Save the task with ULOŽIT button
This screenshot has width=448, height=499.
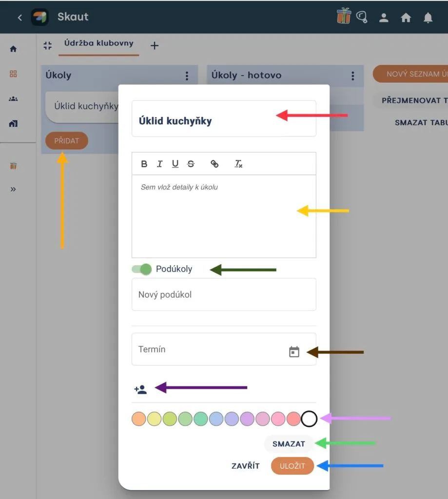pos(292,466)
